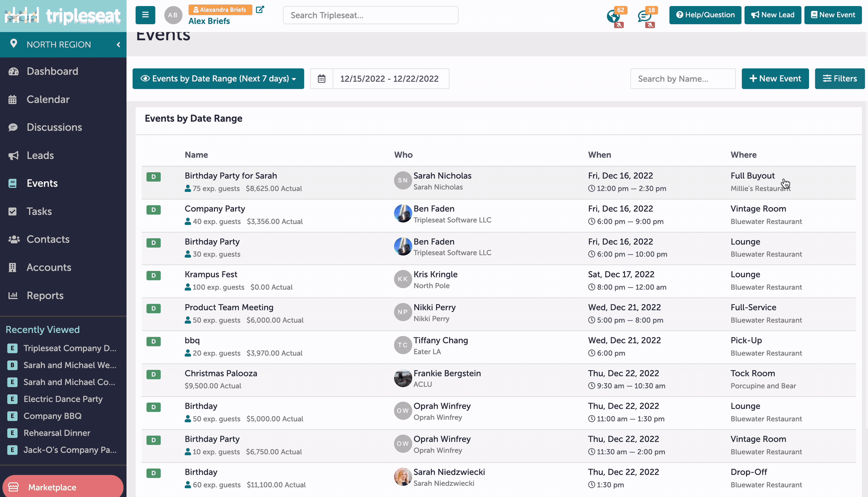This screenshot has height=497, width=868.
Task: Open the hamburger menu button
Action: click(x=145, y=15)
